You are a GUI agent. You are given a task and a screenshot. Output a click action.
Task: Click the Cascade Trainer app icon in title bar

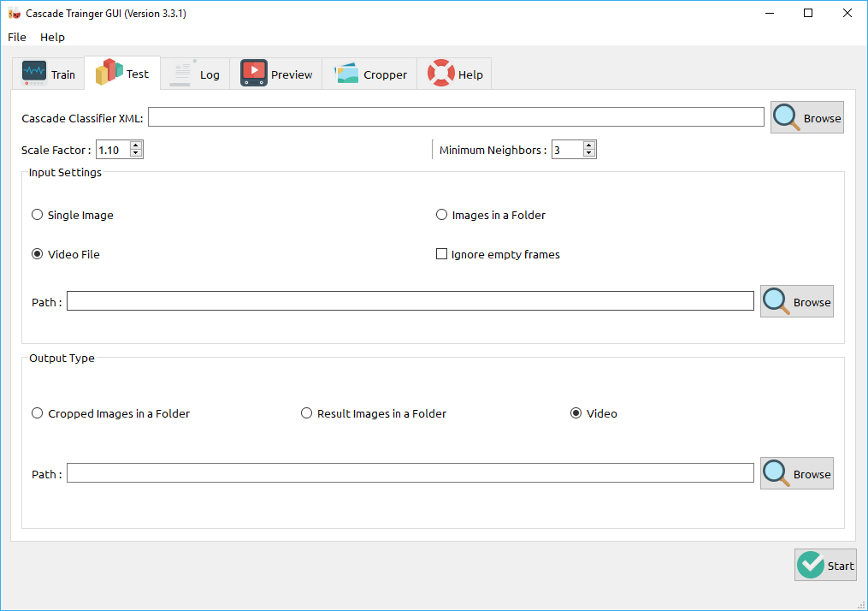click(x=14, y=14)
